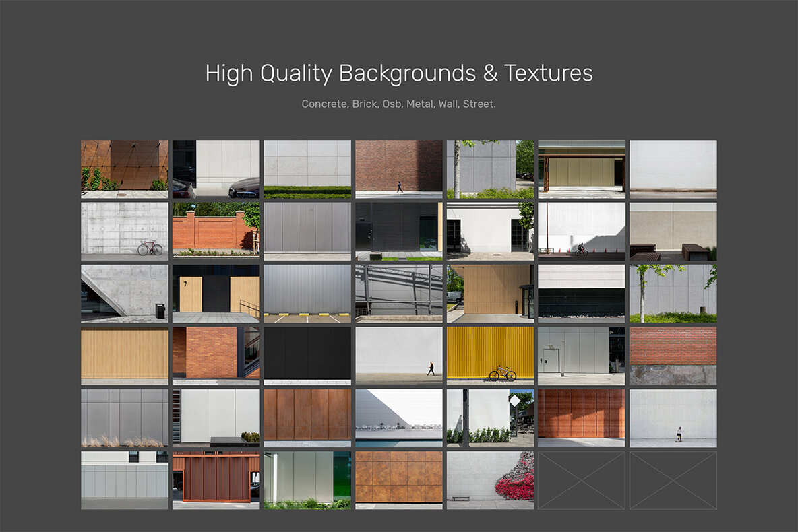View the orange brick fence texture thumbnail
798x532 pixels.
(x=216, y=230)
